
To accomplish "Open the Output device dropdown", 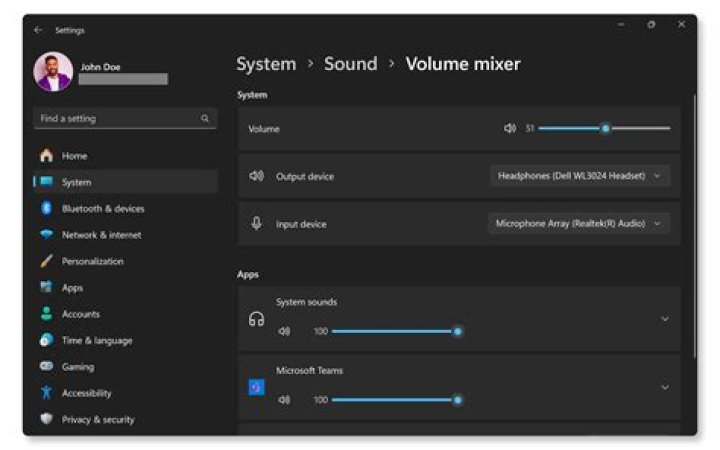I will pos(580,176).
